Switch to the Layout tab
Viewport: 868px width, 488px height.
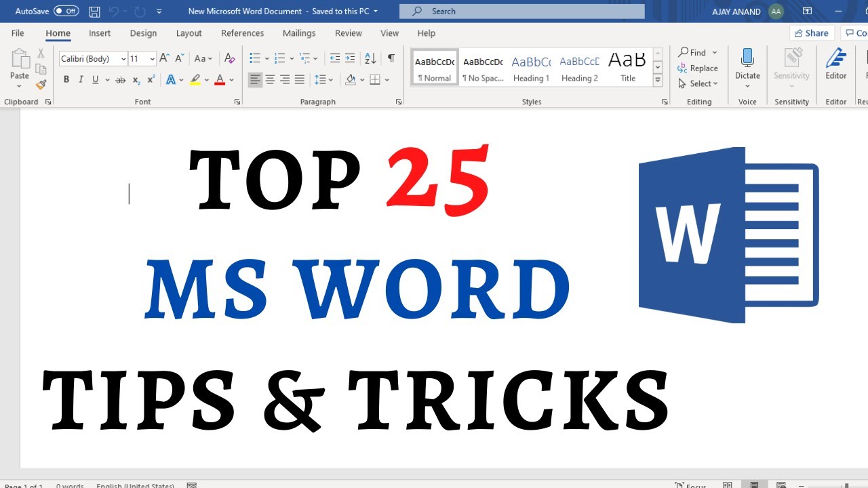[x=189, y=33]
